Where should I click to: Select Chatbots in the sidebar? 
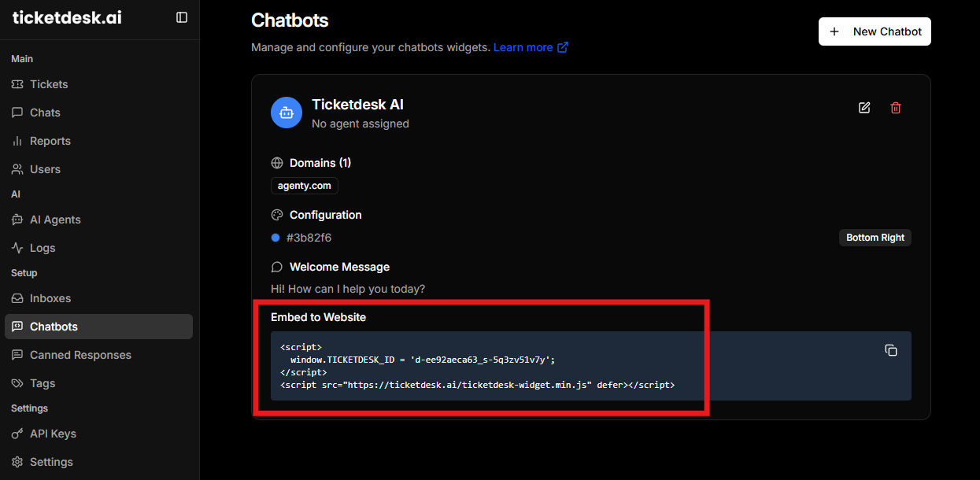[x=98, y=327]
